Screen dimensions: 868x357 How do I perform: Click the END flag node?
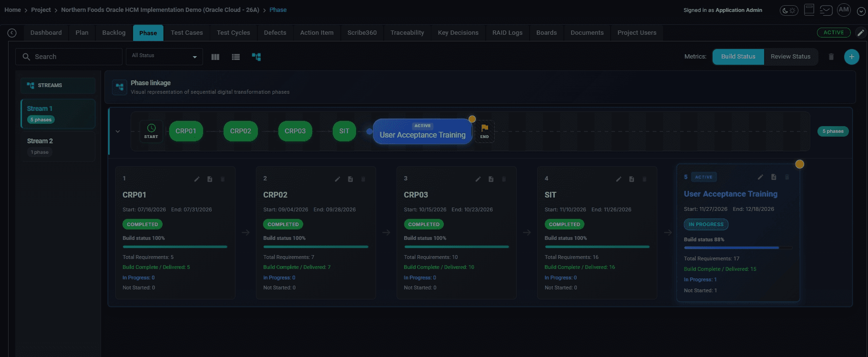tap(484, 131)
